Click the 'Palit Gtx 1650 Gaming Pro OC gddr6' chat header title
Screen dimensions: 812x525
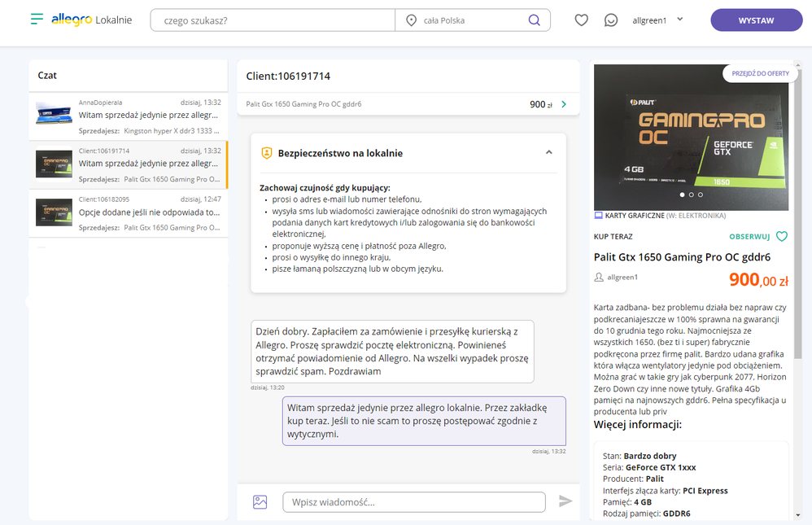point(303,104)
